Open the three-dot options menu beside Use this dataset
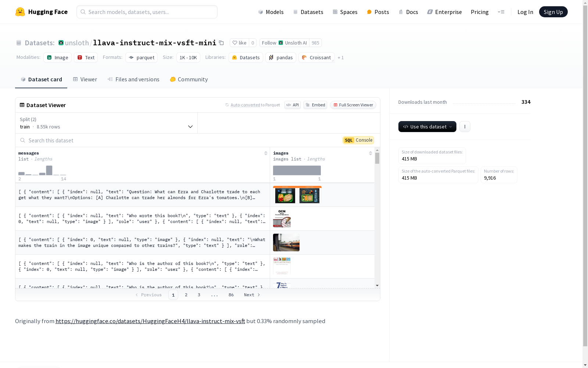The width and height of the screenshot is (588, 368). (x=465, y=127)
